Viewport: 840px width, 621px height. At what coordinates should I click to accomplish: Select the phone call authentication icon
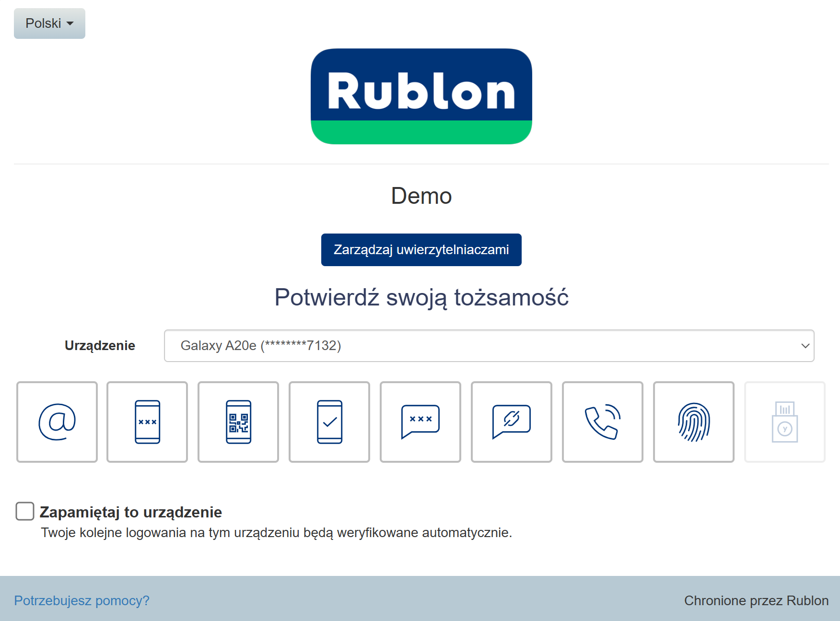(x=603, y=422)
